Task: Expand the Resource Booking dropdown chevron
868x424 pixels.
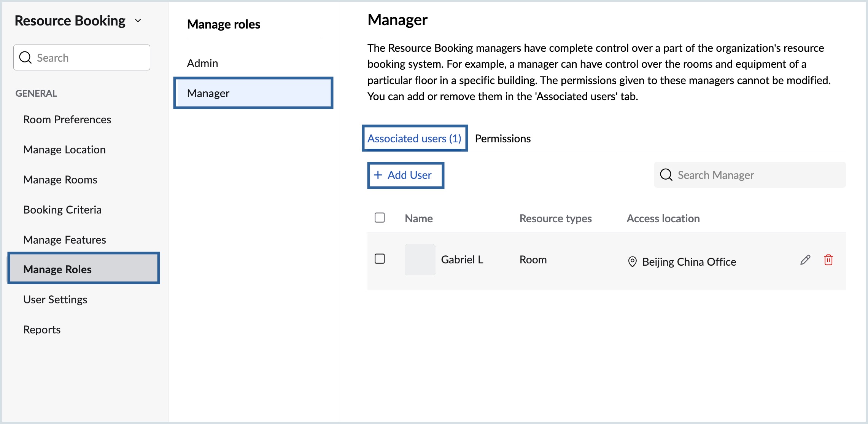Action: point(138,21)
